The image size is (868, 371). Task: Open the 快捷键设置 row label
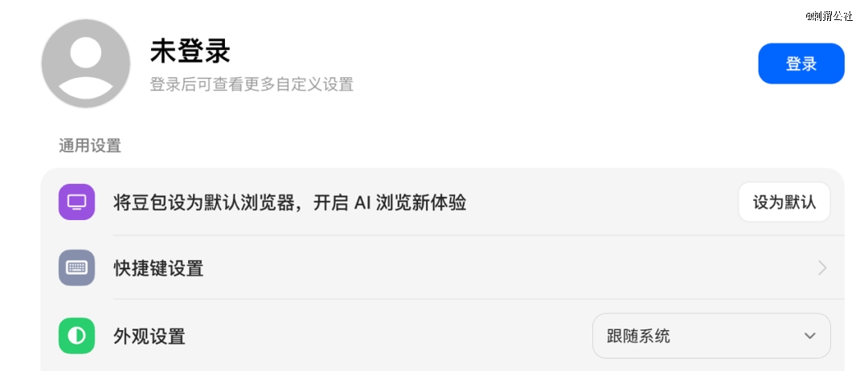(158, 268)
